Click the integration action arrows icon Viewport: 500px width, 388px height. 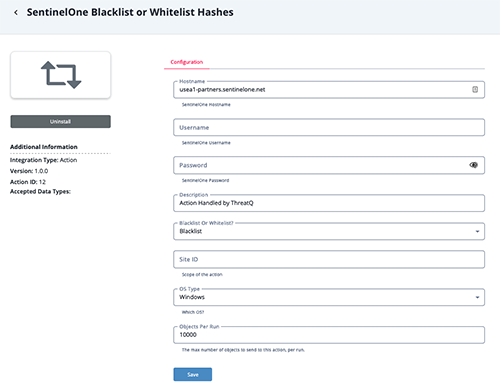61,75
